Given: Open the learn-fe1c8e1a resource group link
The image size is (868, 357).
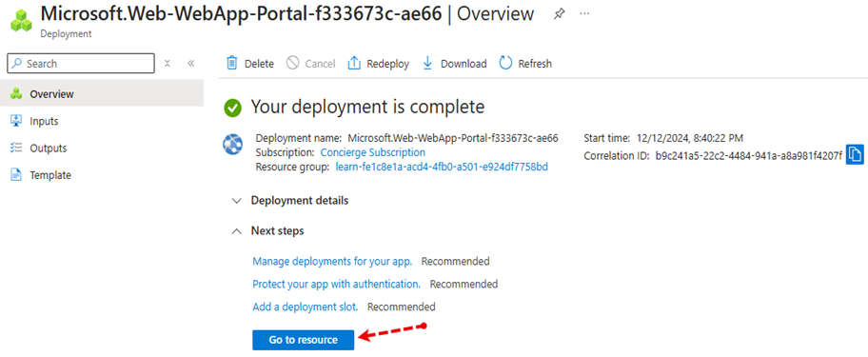Looking at the screenshot, I should pyautogui.click(x=442, y=167).
